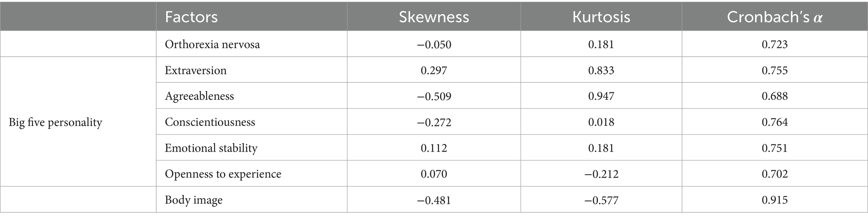This screenshot has width=868, height=220.
Task: Select Orthorexia nervosa skewness value −0.050
Action: coord(434,44)
